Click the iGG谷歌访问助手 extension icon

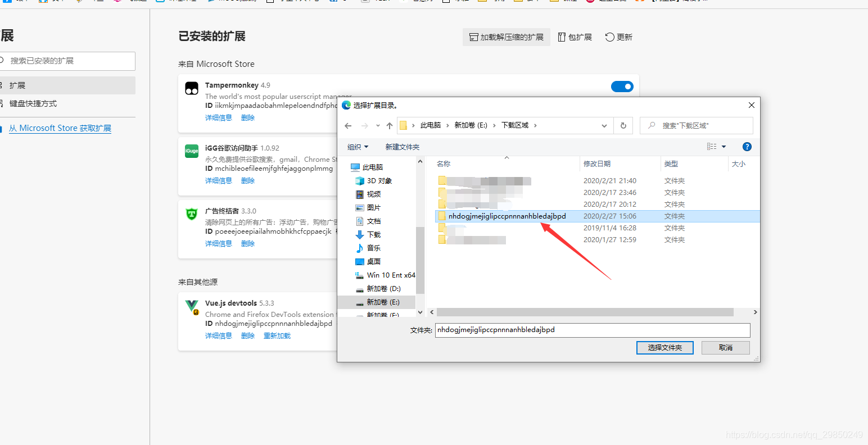tap(192, 151)
